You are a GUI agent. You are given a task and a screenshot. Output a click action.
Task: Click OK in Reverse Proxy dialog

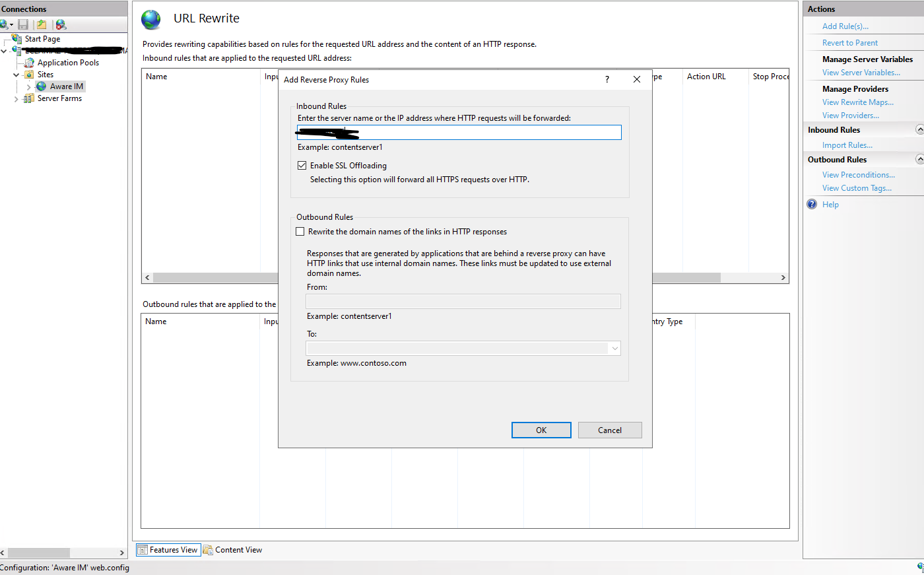click(x=541, y=430)
